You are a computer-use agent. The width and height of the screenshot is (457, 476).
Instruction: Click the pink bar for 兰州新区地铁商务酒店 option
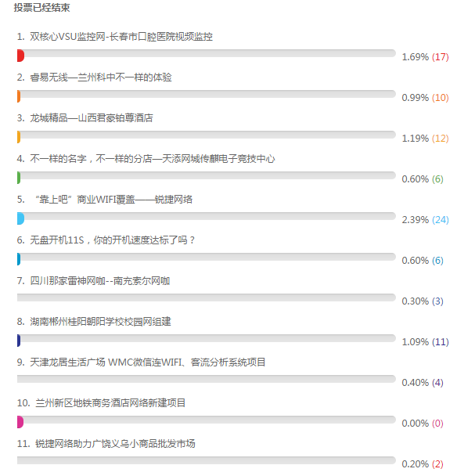pyautogui.click(x=20, y=422)
